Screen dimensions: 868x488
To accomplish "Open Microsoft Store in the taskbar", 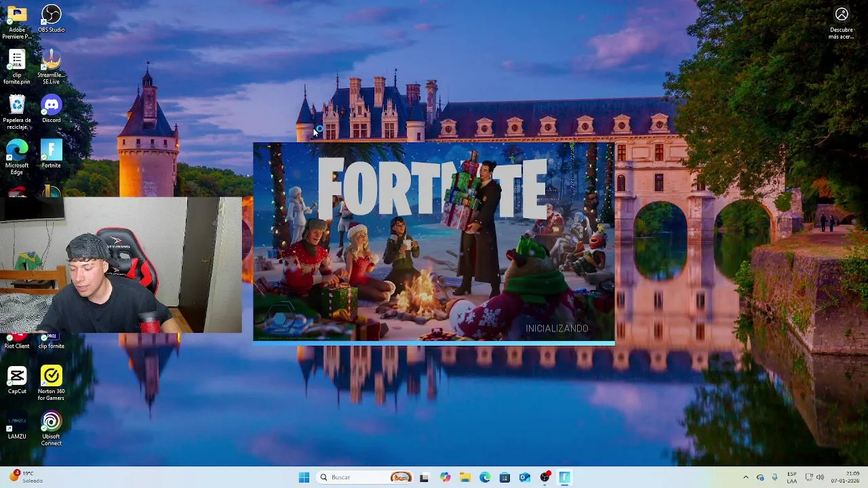I will coord(505,477).
